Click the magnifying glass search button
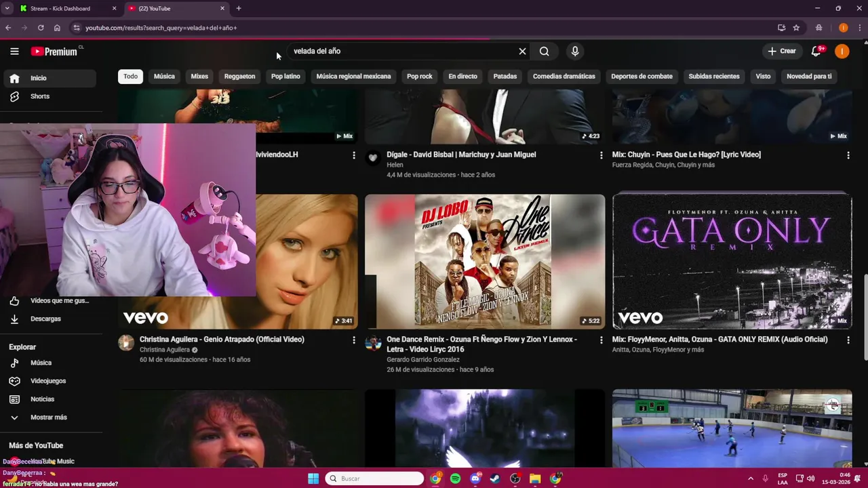 544,51
